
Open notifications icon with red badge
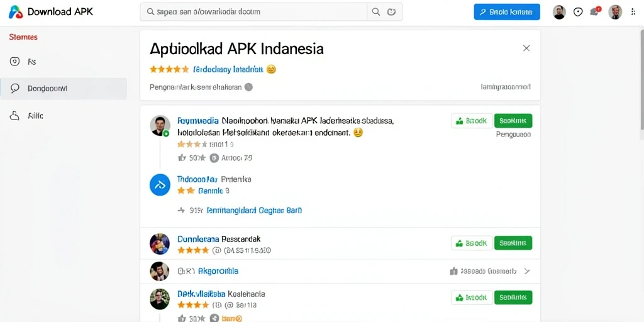[x=595, y=11]
